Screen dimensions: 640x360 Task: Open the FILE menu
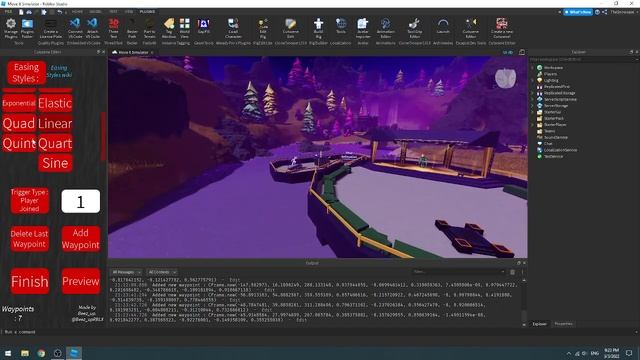coord(8,12)
